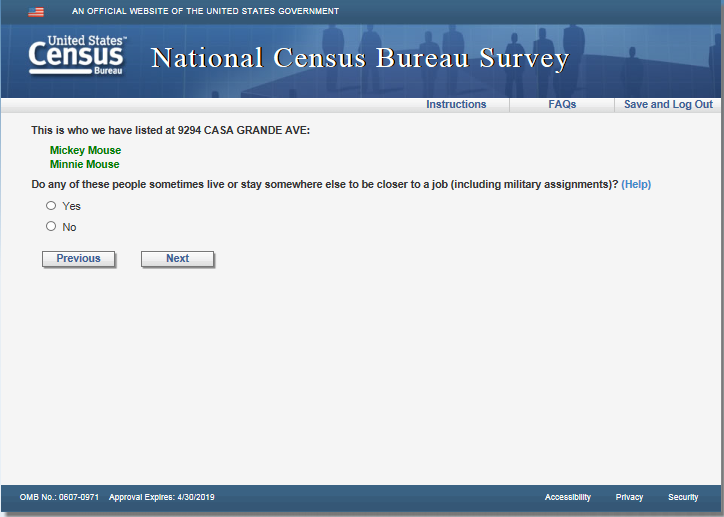Open the (Help) link beside the question

coord(636,184)
